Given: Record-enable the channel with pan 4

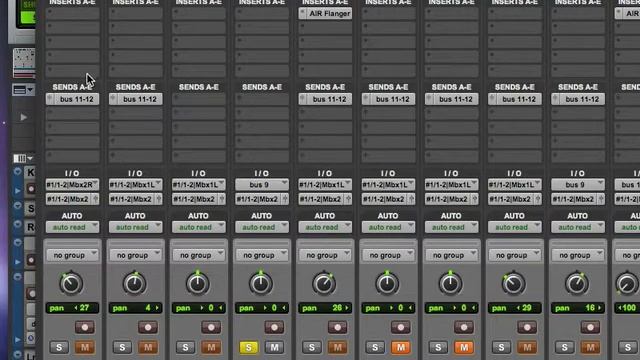Looking at the screenshot, I should [148, 327].
